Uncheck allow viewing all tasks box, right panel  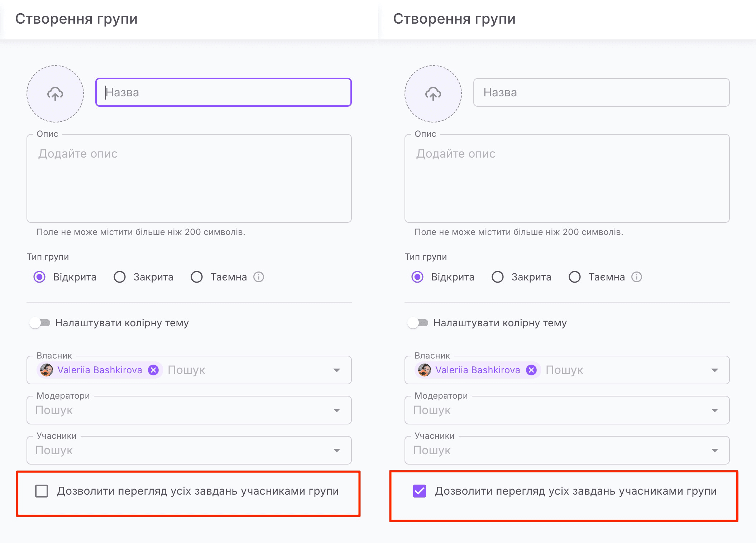coord(420,491)
